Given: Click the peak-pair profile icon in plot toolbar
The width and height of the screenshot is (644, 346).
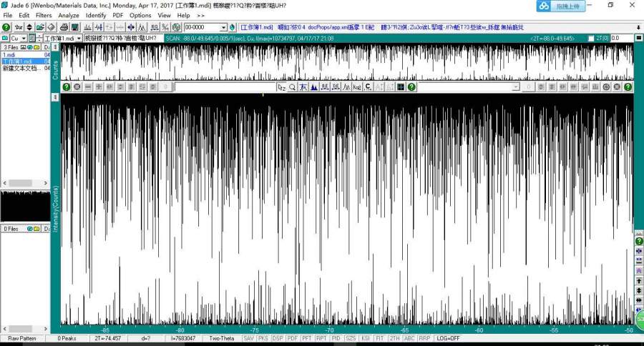Looking at the screenshot, I should pos(346,87).
